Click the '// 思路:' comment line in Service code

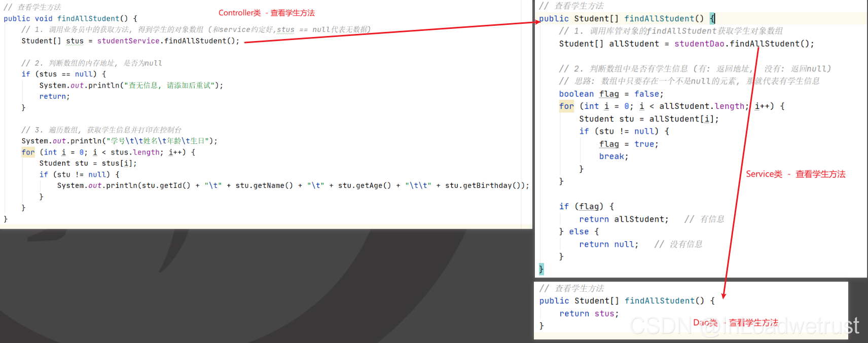(x=690, y=81)
